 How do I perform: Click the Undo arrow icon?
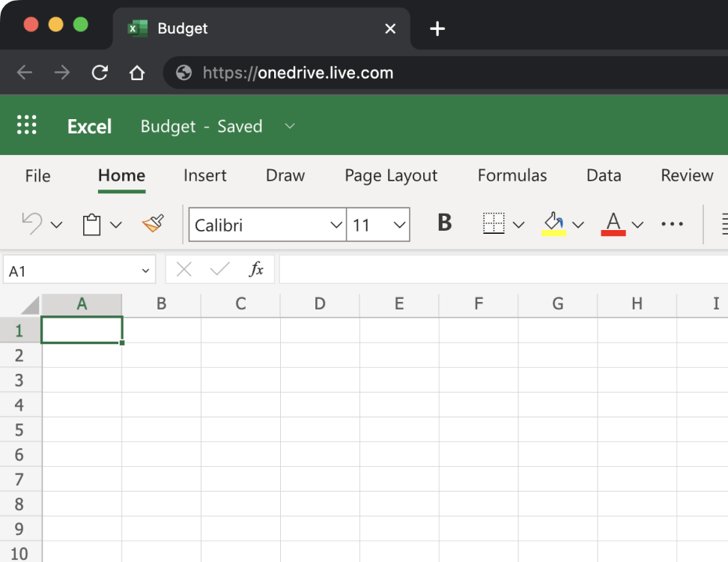tap(32, 224)
